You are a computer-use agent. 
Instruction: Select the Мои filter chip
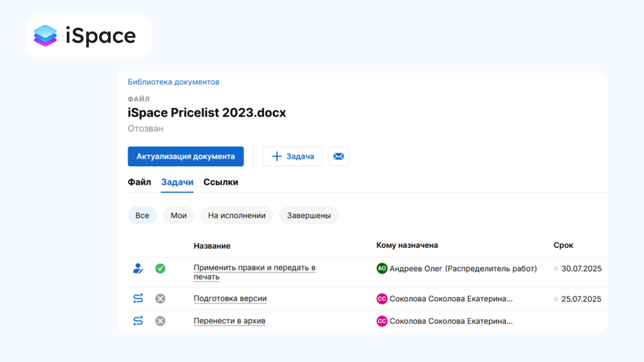[x=179, y=215]
